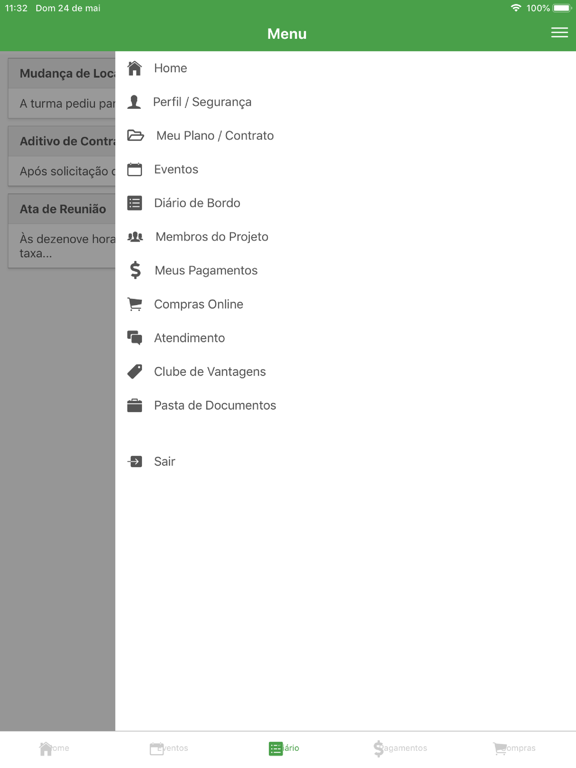Switch to the Home bottom tab

54,748
